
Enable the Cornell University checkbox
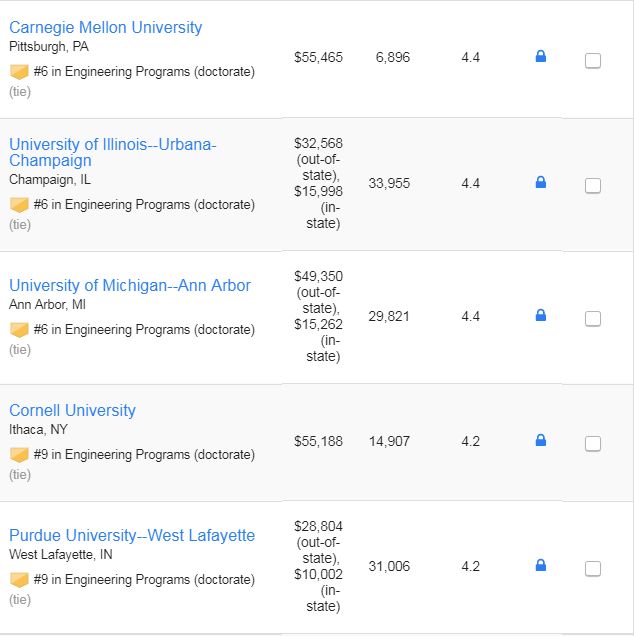(x=593, y=444)
